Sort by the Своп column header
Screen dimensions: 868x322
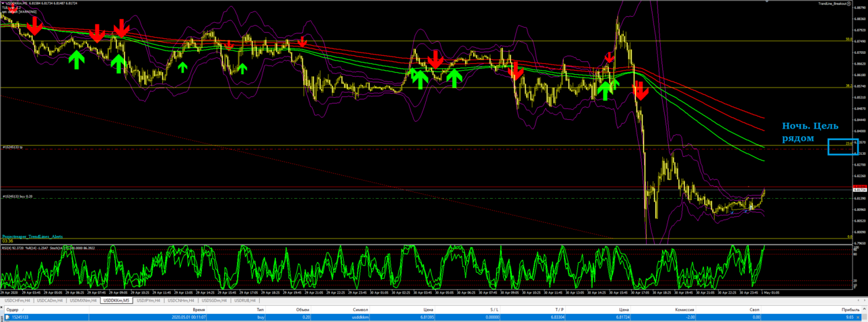point(755,310)
